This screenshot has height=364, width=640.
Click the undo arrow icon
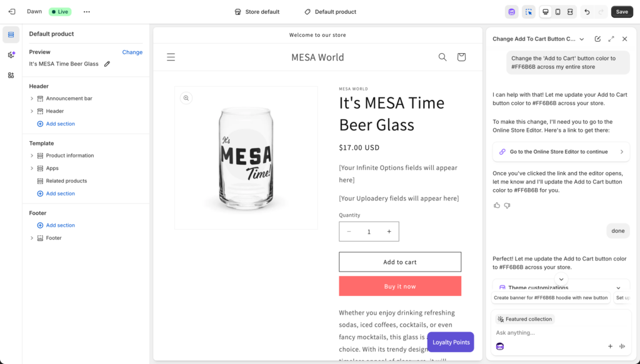tap(587, 12)
